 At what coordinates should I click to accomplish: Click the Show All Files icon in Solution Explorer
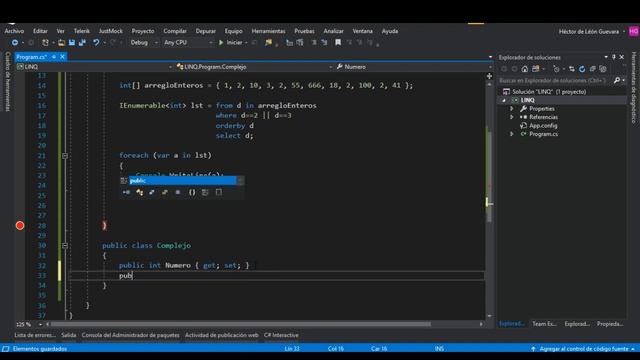pyautogui.click(x=603, y=69)
